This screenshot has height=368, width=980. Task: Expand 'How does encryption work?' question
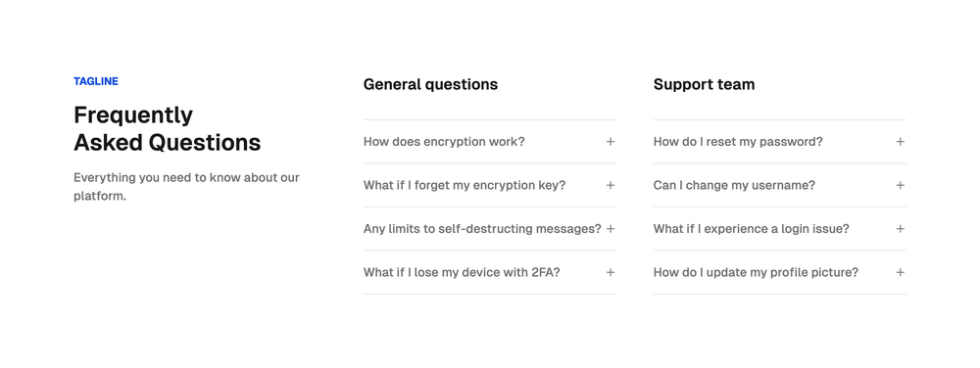489,142
